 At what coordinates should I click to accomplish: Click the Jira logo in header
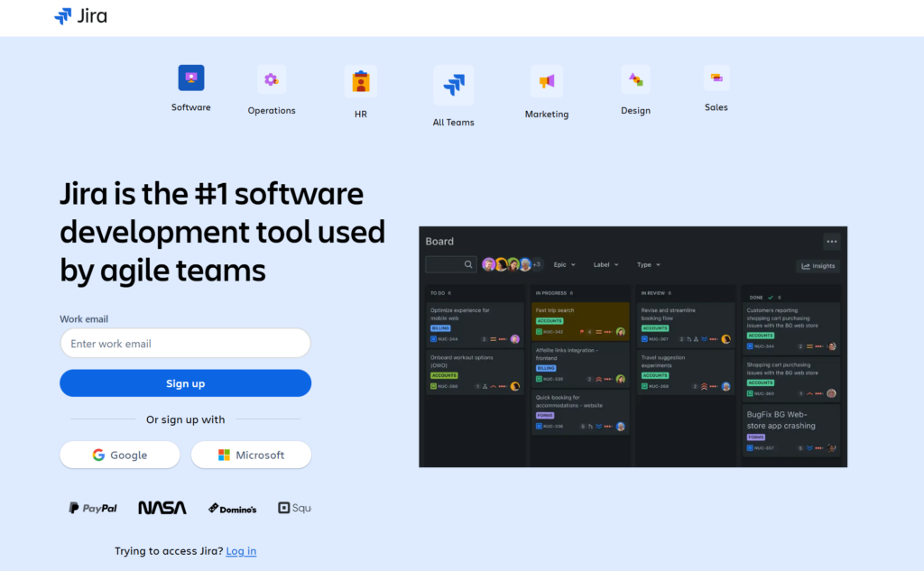coord(80,15)
